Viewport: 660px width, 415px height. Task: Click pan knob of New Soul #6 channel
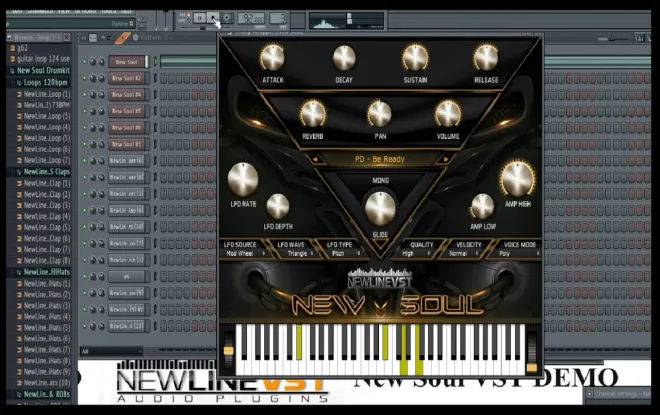pyautogui.click(x=93, y=128)
